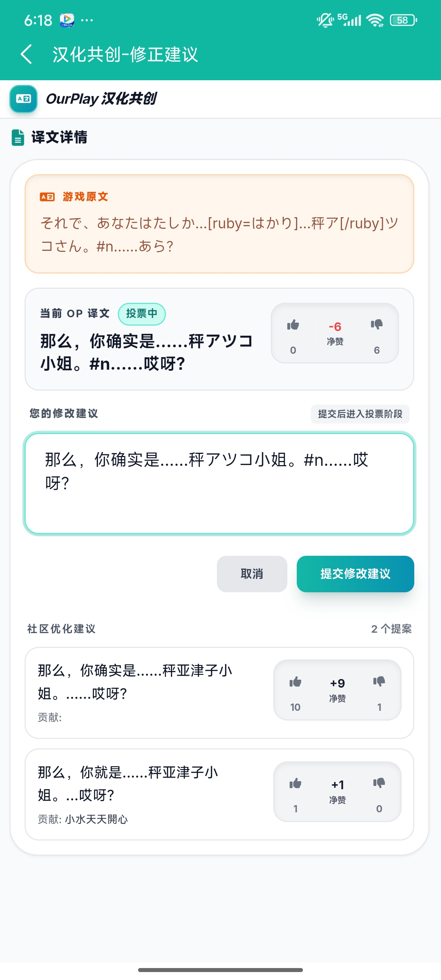441x980 pixels.
Task: Click the 取消 button
Action: (252, 574)
